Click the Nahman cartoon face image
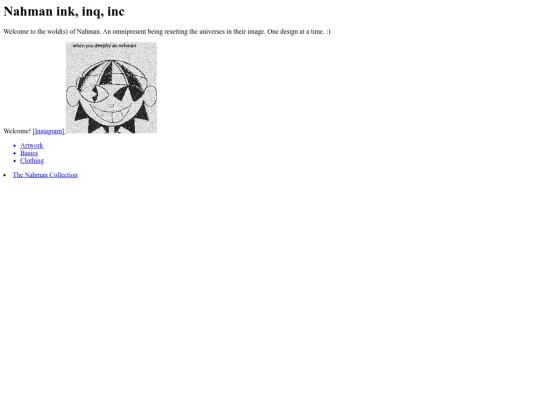The height and width of the screenshot is (405, 540). point(111,88)
